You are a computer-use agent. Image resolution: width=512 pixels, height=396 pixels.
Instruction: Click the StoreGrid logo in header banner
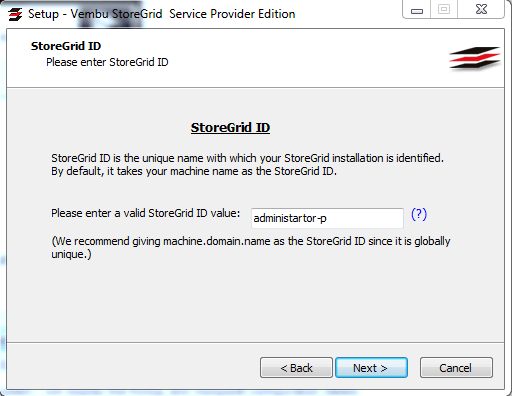pos(475,58)
